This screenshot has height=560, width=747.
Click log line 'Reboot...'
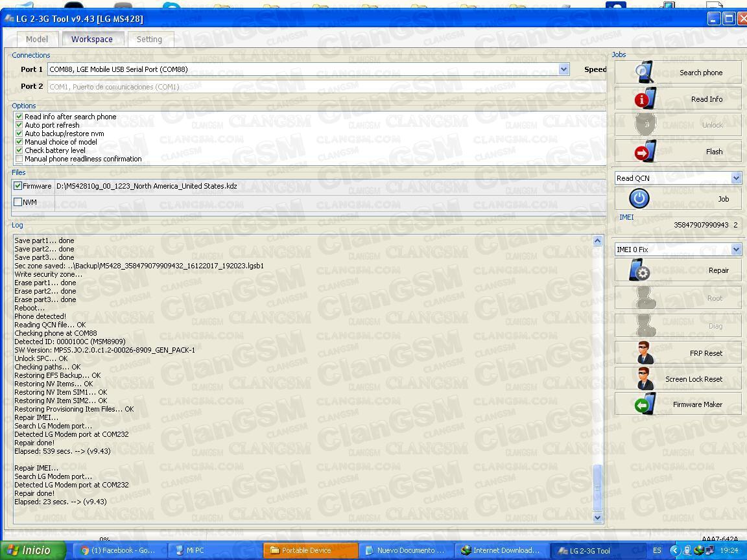(x=30, y=308)
